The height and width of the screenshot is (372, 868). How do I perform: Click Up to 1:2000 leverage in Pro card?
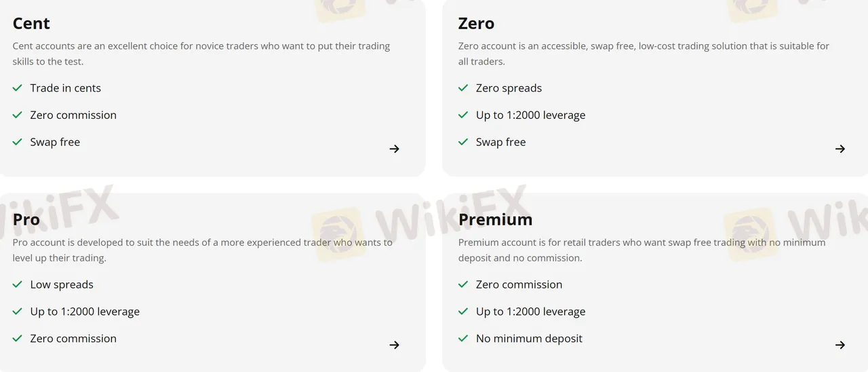click(x=85, y=312)
